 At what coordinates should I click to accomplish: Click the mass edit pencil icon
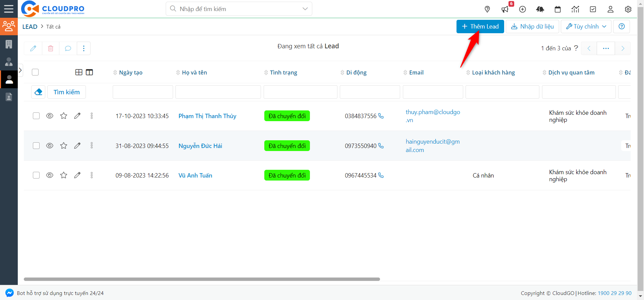click(33, 48)
